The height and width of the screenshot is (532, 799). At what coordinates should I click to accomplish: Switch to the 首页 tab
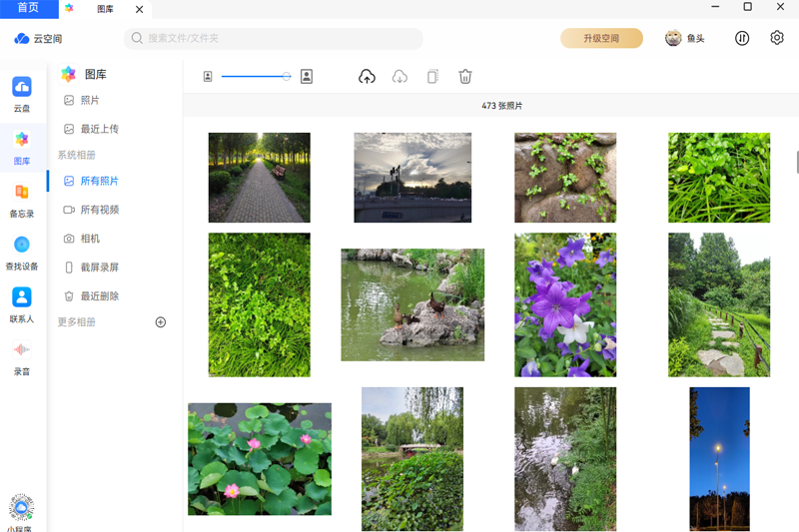(29, 8)
